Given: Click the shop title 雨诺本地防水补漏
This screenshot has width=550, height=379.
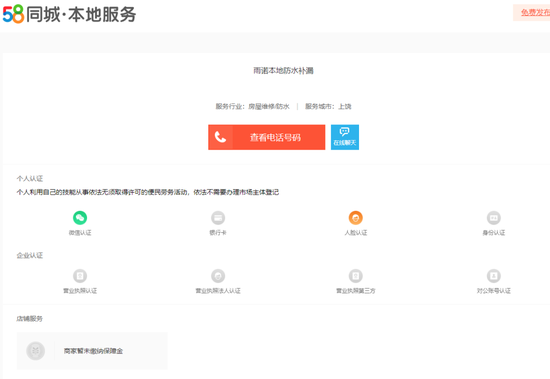Looking at the screenshot, I should [283, 71].
